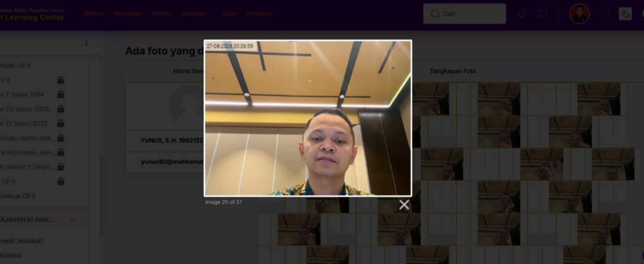Open the Hadir CP II sidebar item

click(15, 65)
